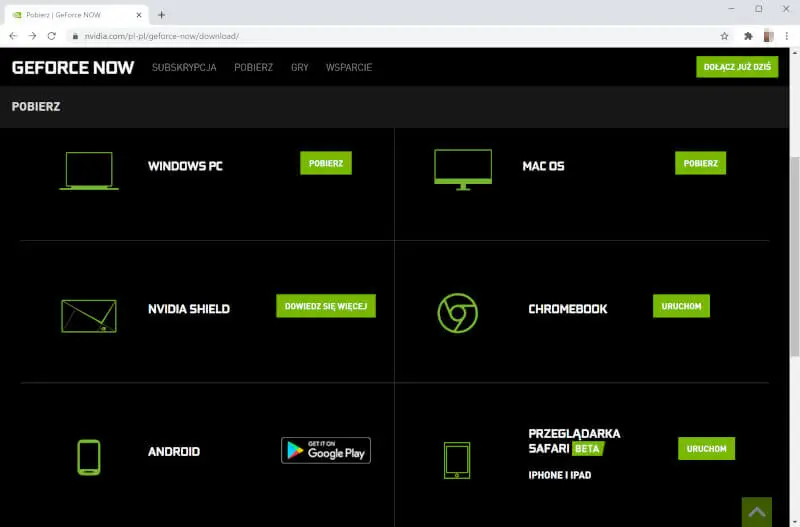This screenshot has width=800, height=527.
Task: Open the Wsparcie navigation item
Action: [x=349, y=67]
